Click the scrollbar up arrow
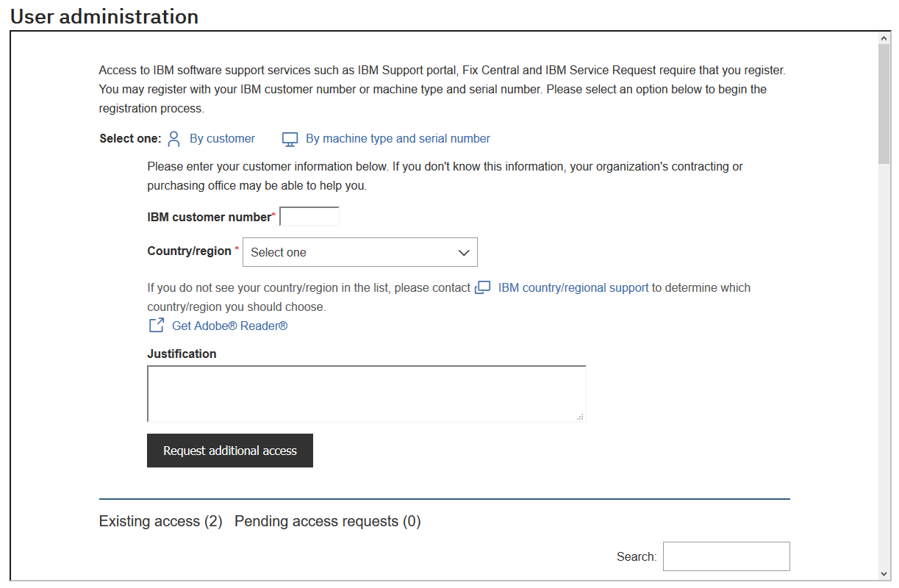This screenshot has height=588, width=899. pos(884,37)
